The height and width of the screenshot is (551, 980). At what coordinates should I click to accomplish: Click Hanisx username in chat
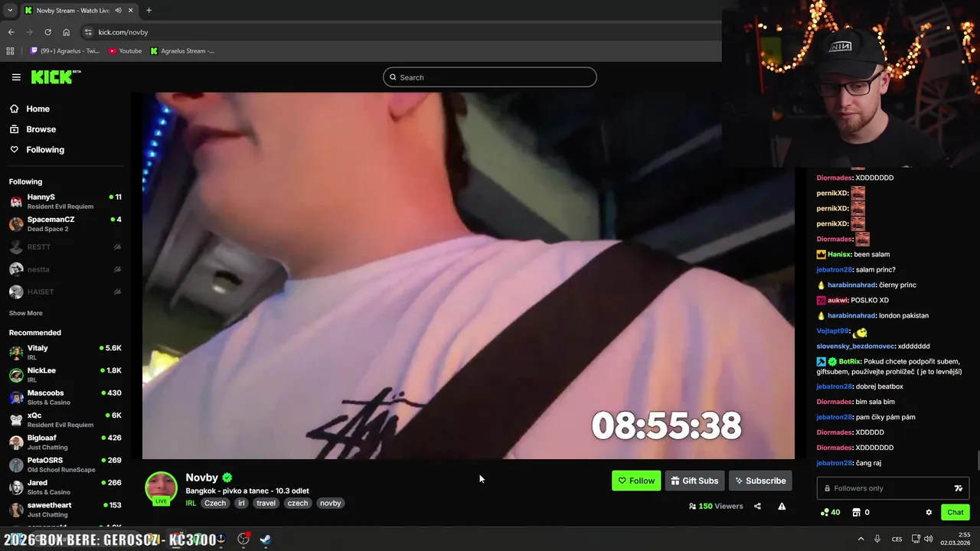[x=838, y=254]
